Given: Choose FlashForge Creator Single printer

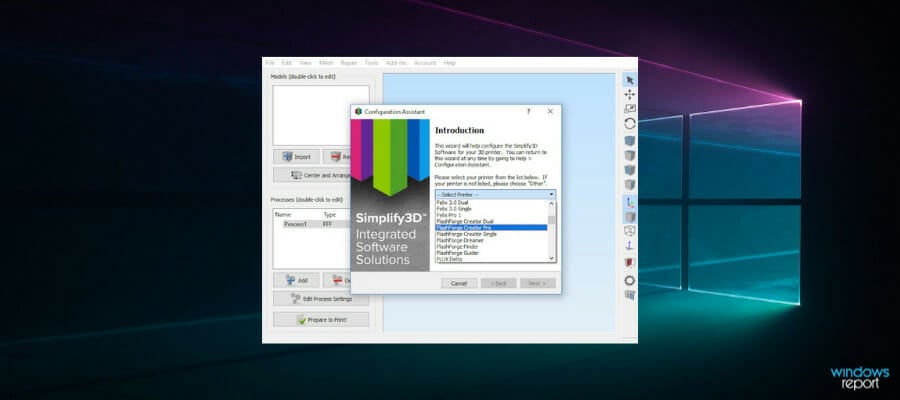Looking at the screenshot, I should coord(491,234).
